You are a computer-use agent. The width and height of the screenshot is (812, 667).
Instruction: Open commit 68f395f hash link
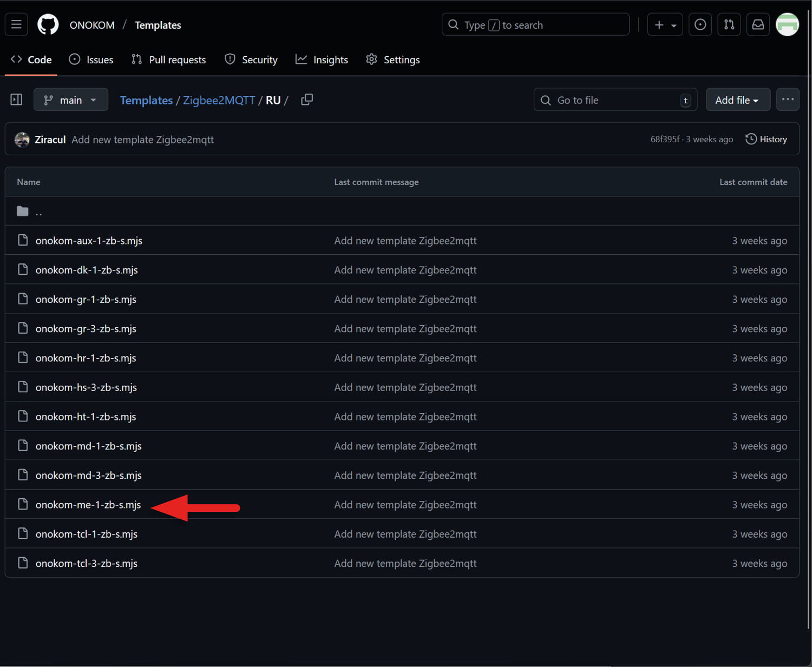point(664,140)
